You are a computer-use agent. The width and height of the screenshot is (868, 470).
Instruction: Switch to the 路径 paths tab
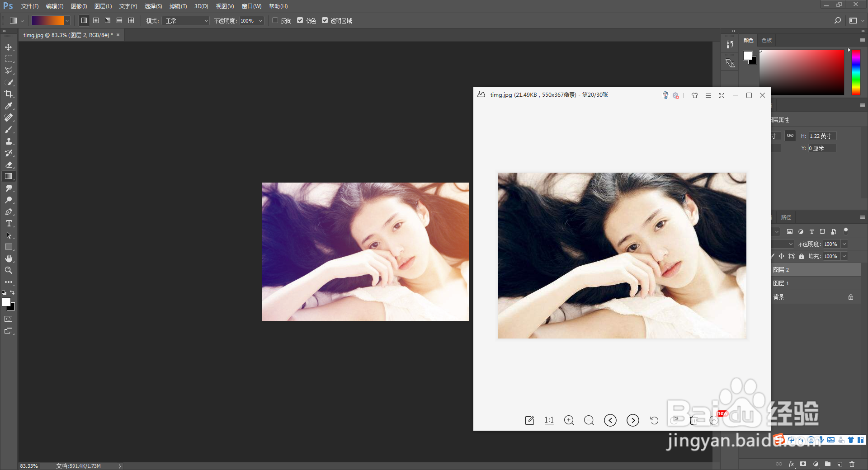pos(786,217)
